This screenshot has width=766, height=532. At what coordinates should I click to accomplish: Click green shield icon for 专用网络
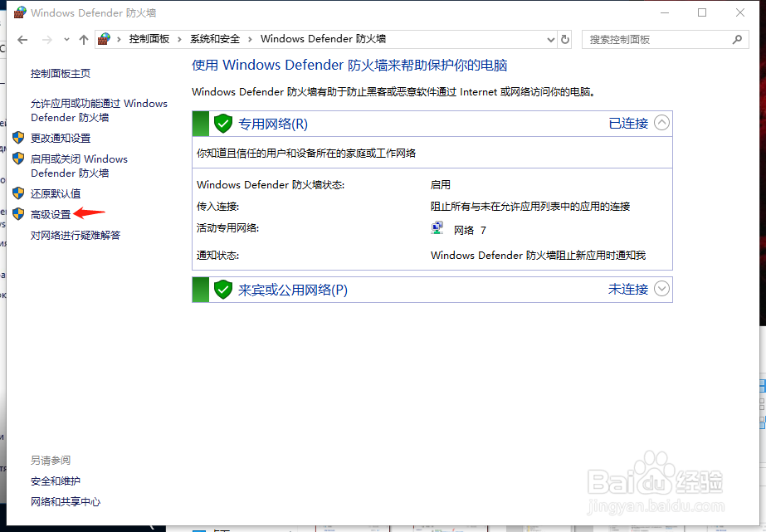[x=223, y=124]
